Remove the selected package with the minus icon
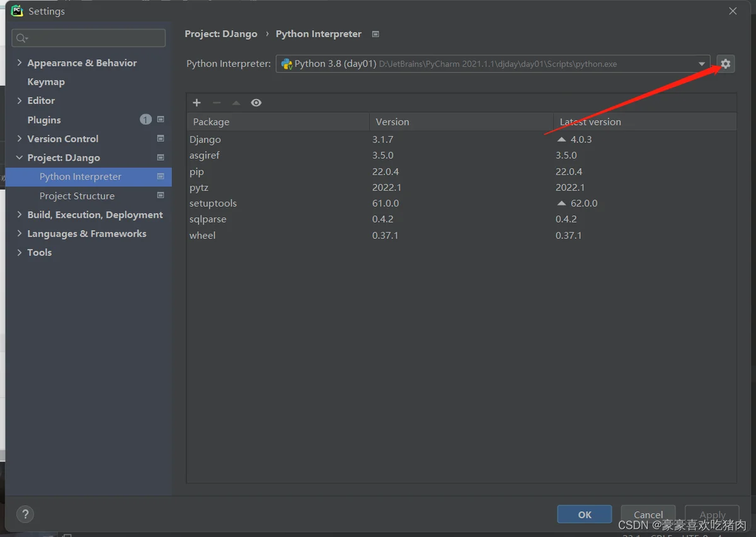 (x=217, y=103)
